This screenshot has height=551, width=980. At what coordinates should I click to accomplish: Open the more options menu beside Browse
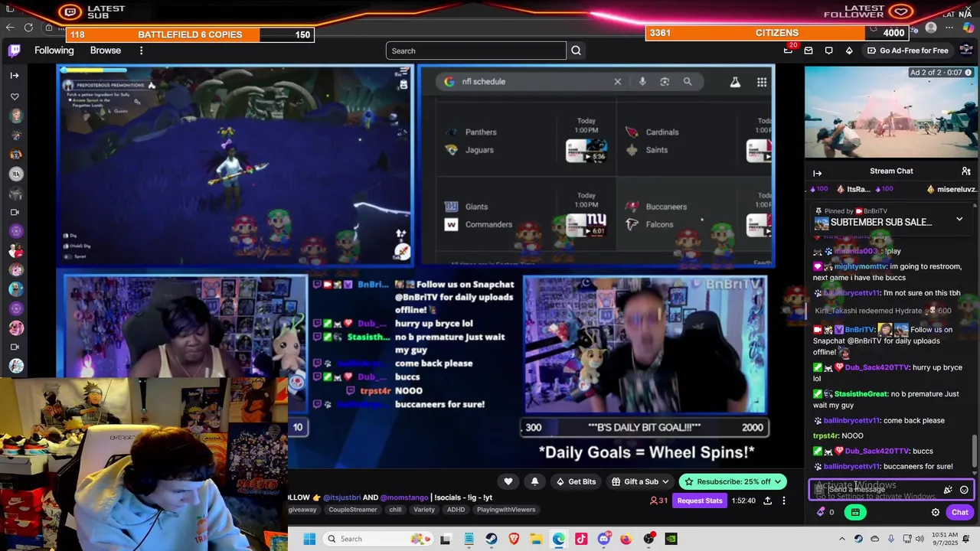(x=141, y=51)
